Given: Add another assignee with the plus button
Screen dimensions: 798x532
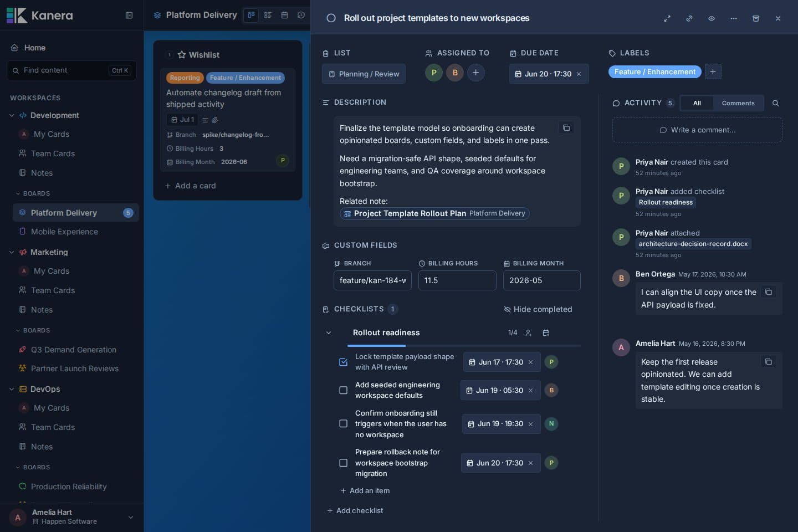Looking at the screenshot, I should click(x=476, y=73).
